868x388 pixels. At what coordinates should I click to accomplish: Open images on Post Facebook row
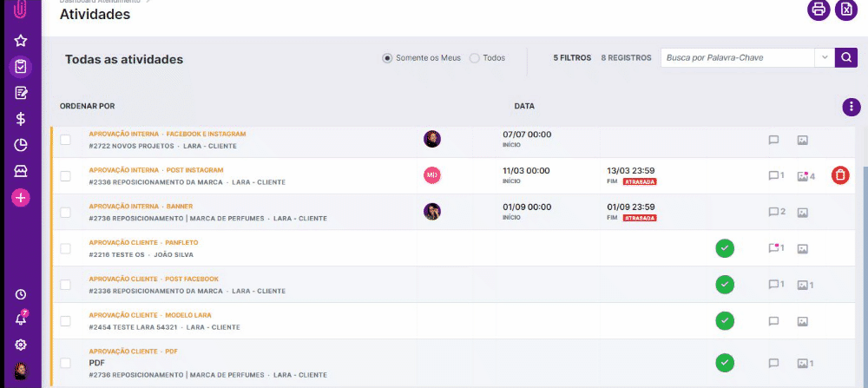pos(805,286)
